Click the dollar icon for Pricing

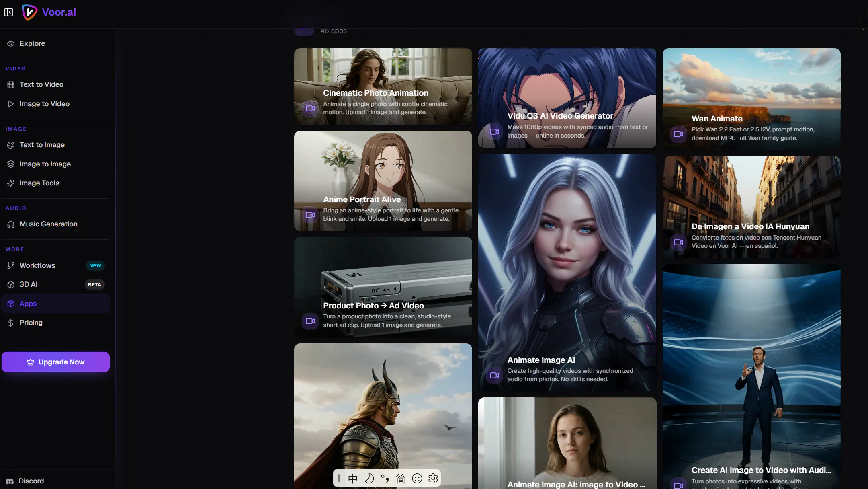11,323
